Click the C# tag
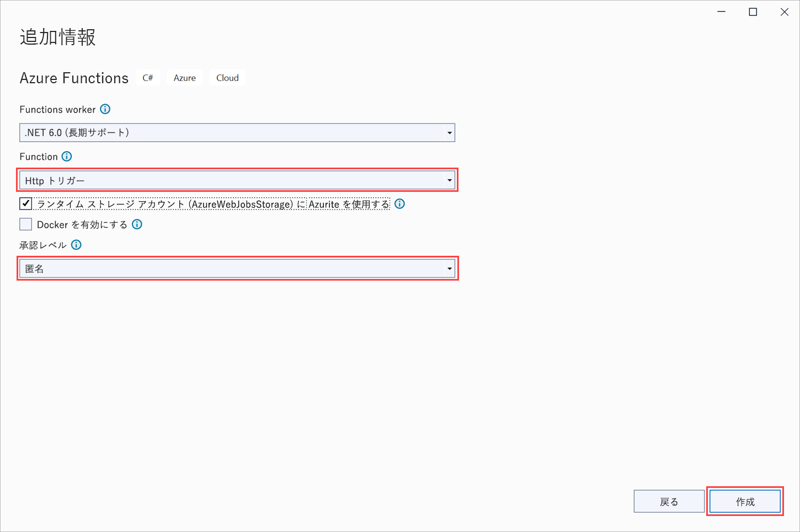This screenshot has height=532, width=800. 148,78
